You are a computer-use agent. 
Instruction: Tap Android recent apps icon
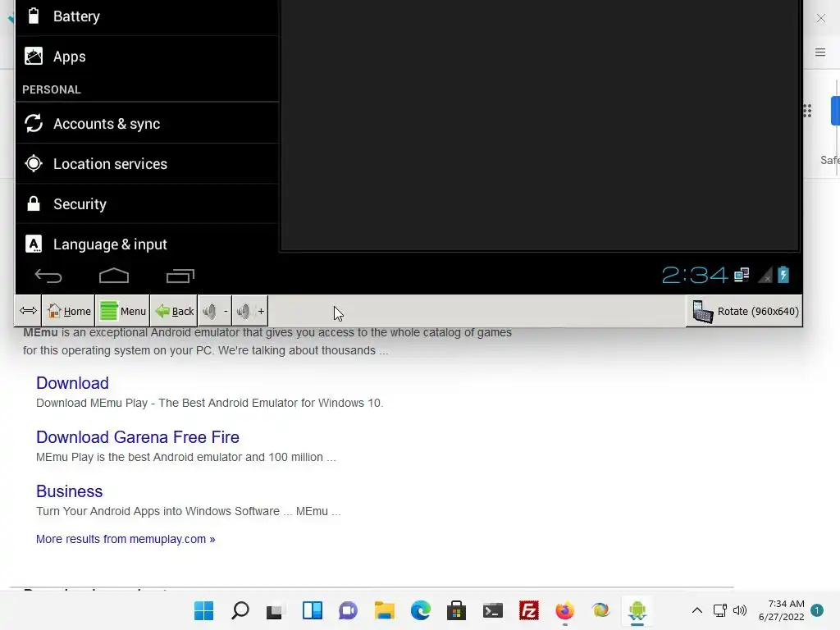(x=180, y=276)
